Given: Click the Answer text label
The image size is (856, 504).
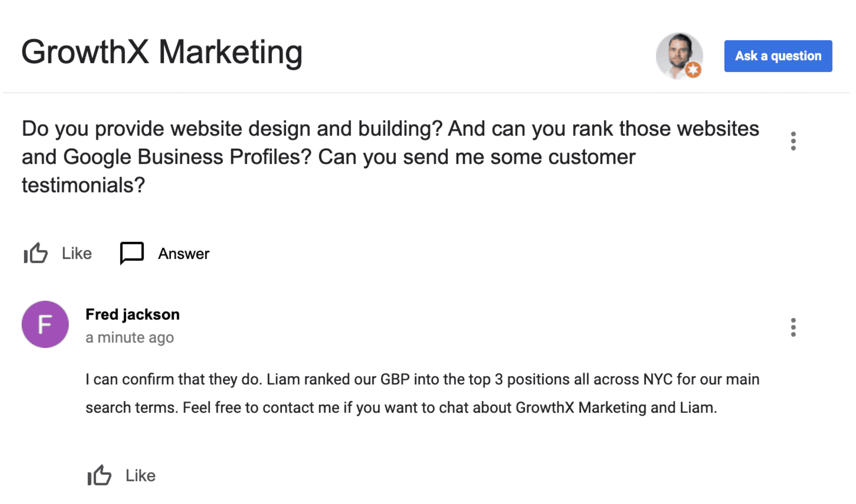Looking at the screenshot, I should click(184, 254).
